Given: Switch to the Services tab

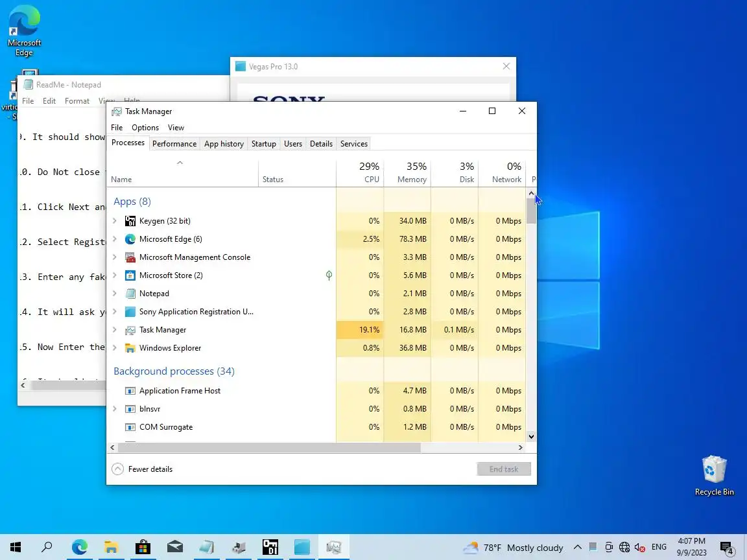Looking at the screenshot, I should click(354, 144).
